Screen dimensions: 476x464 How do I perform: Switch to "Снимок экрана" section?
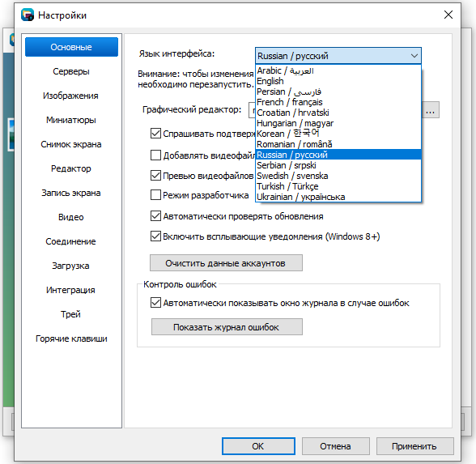pyautogui.click(x=71, y=144)
